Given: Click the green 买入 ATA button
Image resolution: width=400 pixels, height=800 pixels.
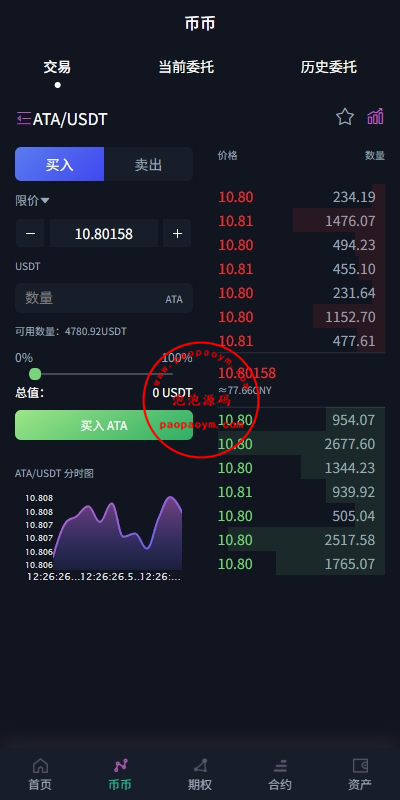Looking at the screenshot, I should [104, 425].
